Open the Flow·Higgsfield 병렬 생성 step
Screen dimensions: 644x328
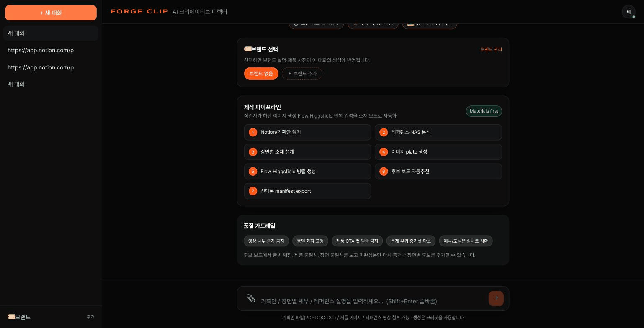(x=307, y=172)
